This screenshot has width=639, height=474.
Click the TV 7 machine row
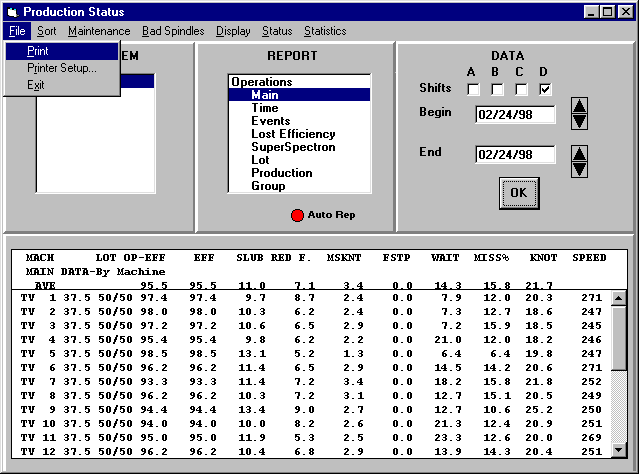click(x=311, y=382)
